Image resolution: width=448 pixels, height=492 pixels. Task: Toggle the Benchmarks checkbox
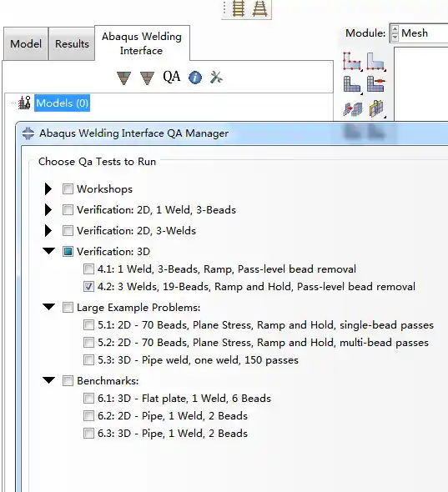[68, 380]
